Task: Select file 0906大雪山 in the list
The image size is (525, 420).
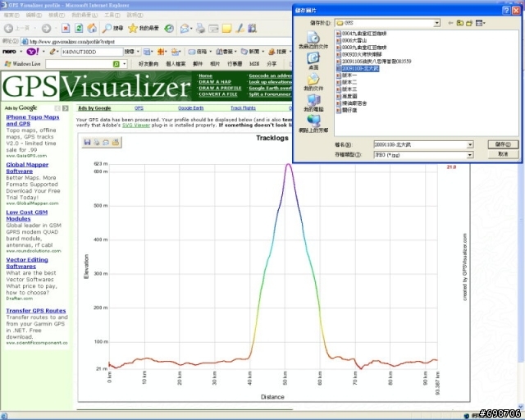Action: [351, 40]
